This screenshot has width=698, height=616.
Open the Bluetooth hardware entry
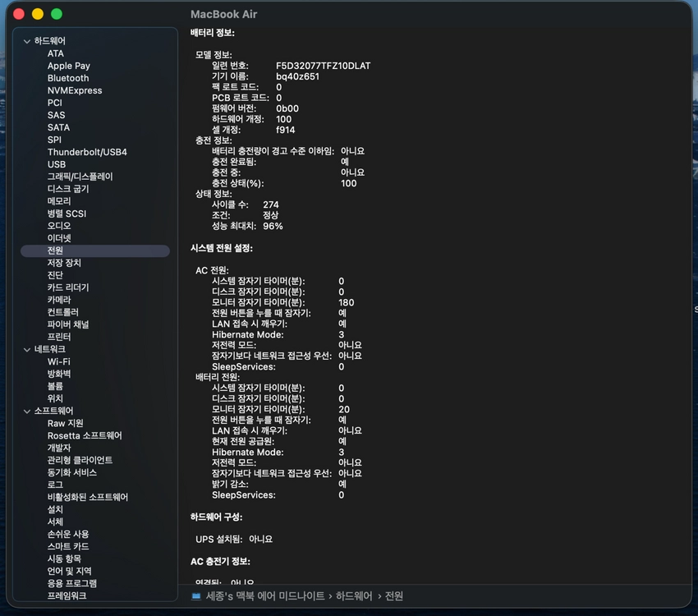coord(68,78)
